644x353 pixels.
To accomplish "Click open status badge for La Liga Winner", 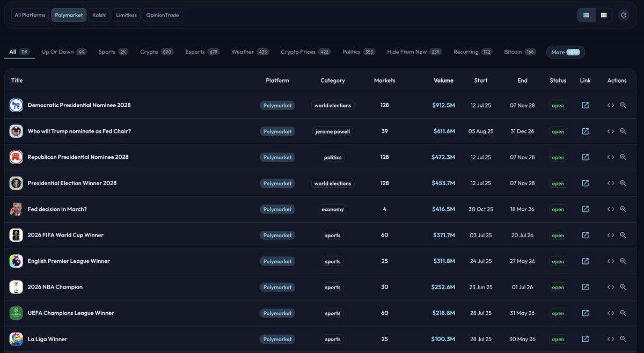I will (558, 339).
